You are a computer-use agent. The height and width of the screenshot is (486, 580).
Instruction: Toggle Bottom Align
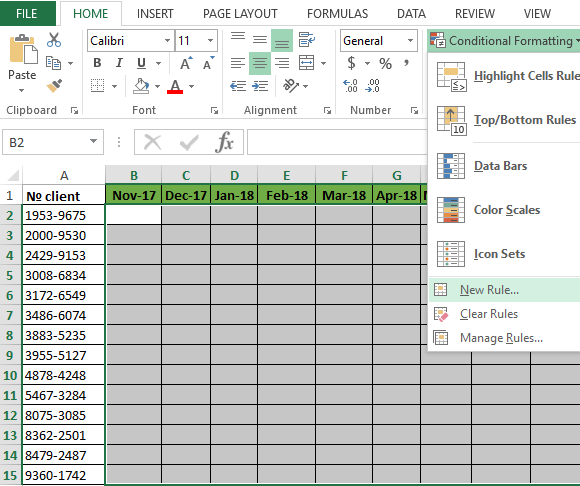pos(282,41)
